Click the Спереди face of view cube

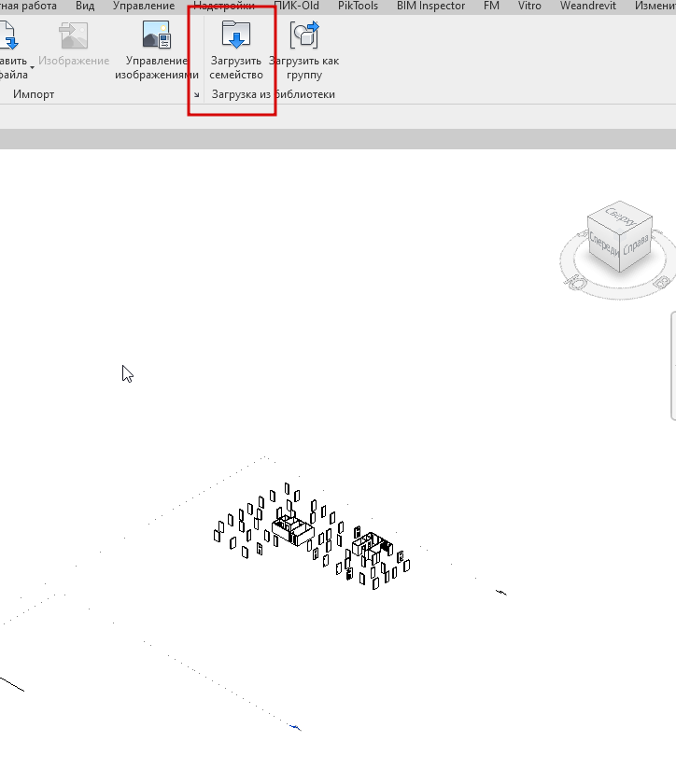(603, 244)
